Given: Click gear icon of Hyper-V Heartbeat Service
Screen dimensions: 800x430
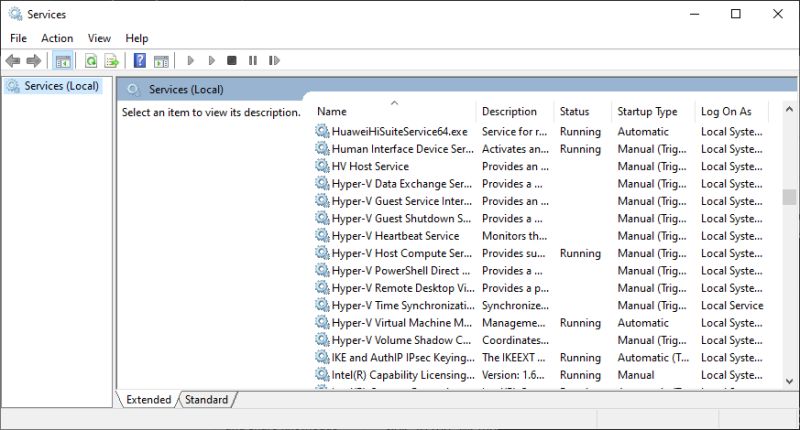Looking at the screenshot, I should point(322,235).
